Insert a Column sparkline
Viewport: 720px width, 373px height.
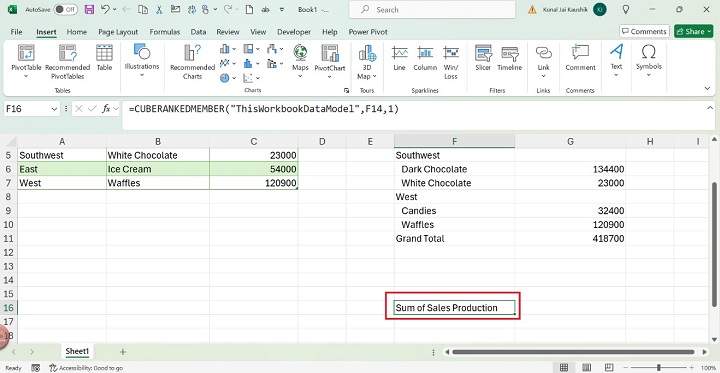(425, 58)
